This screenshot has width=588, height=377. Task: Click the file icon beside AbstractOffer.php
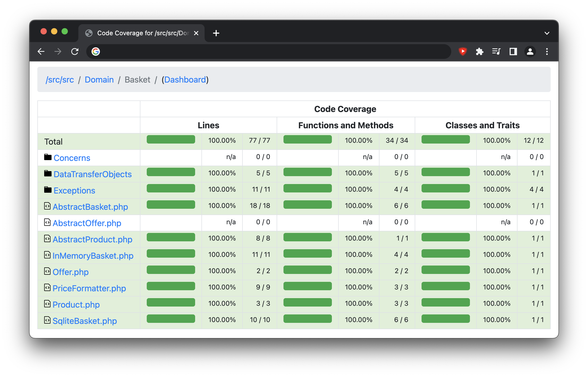click(47, 222)
